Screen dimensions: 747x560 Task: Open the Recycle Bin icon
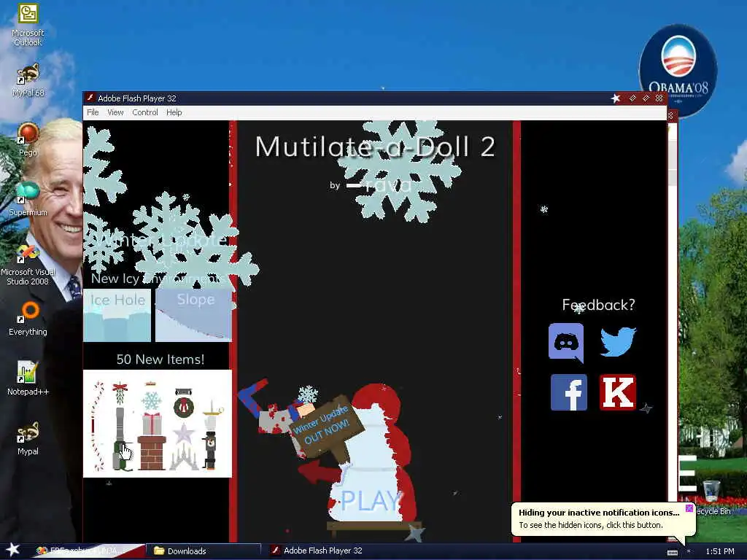(711, 497)
